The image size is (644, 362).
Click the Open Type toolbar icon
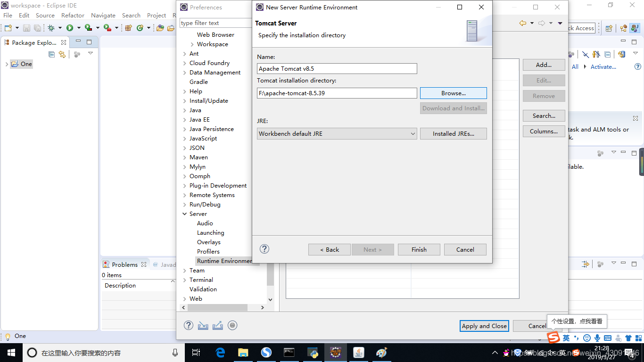160,28
